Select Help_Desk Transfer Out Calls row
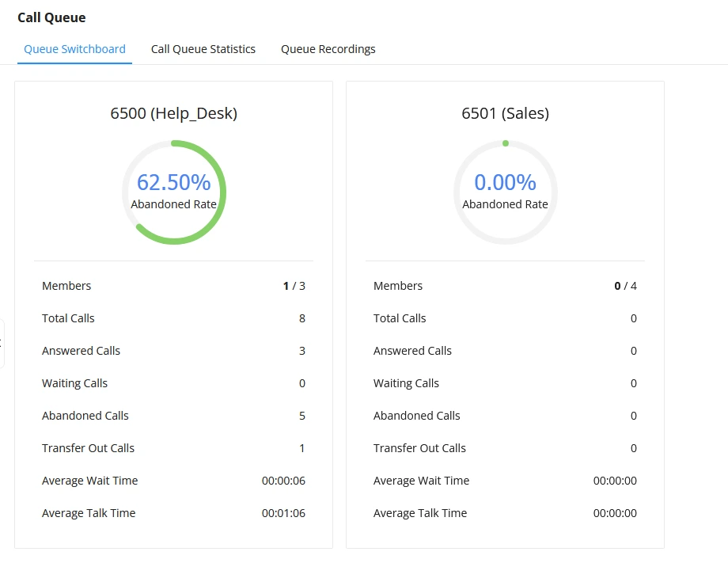 click(173, 448)
